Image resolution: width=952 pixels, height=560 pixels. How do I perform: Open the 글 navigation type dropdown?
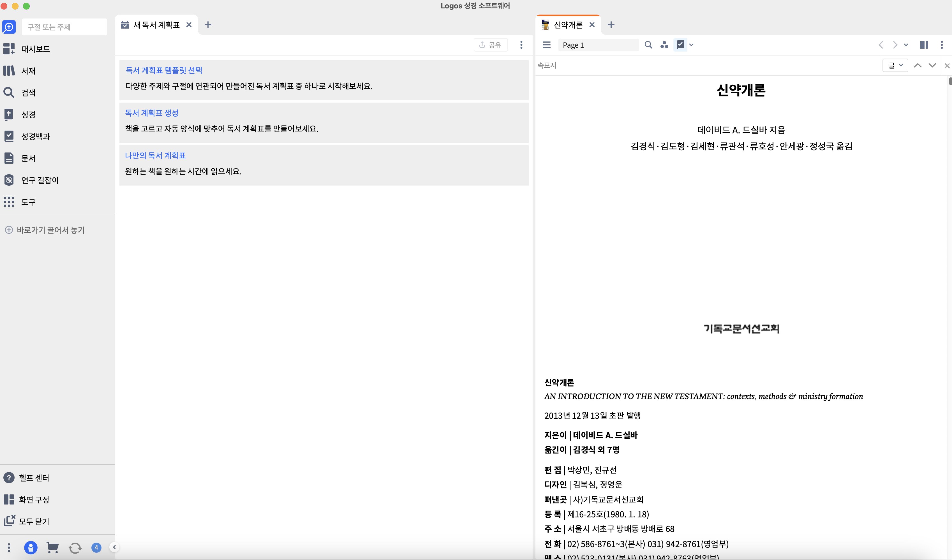pyautogui.click(x=895, y=65)
